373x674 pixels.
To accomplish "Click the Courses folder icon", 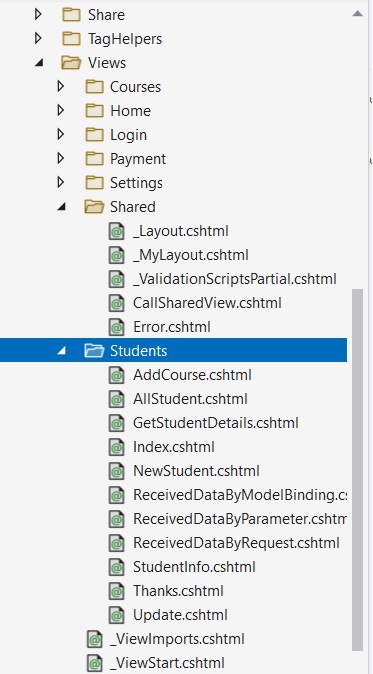I will pyautogui.click(x=95, y=87).
